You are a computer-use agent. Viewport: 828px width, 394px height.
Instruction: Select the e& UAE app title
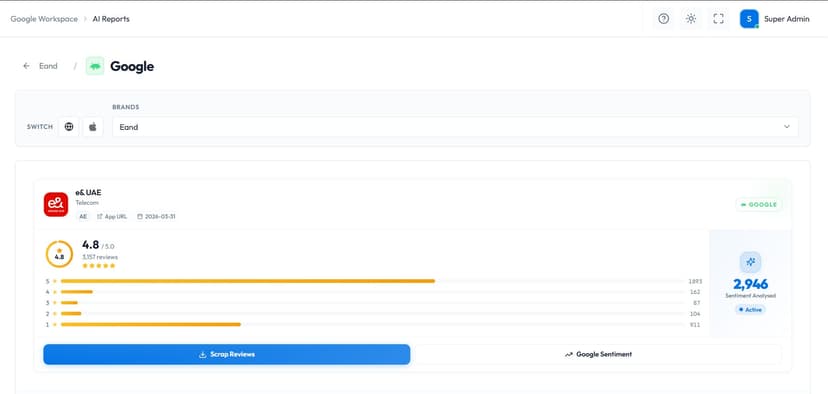88,193
